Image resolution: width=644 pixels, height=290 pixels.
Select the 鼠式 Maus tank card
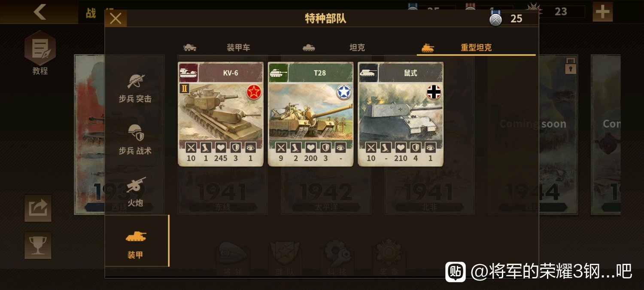401,114
